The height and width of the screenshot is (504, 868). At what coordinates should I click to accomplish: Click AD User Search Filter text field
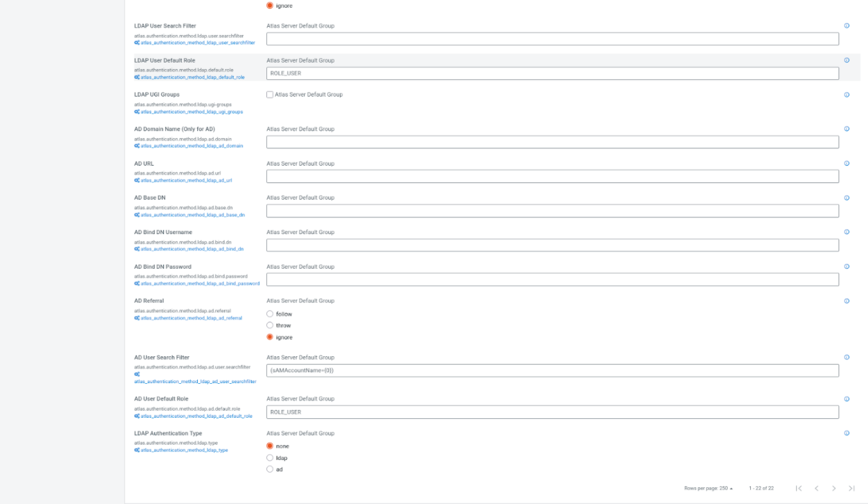pyautogui.click(x=552, y=371)
